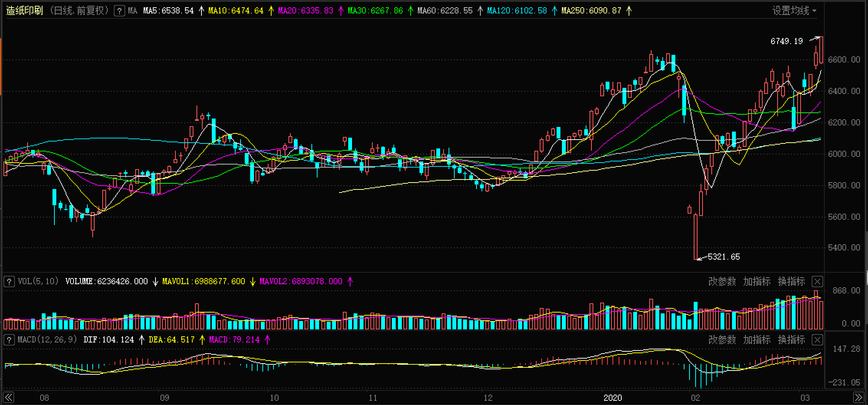Close the MACD indicator panel
Image resolution: width=868 pixels, height=405 pixels.
coord(817,340)
